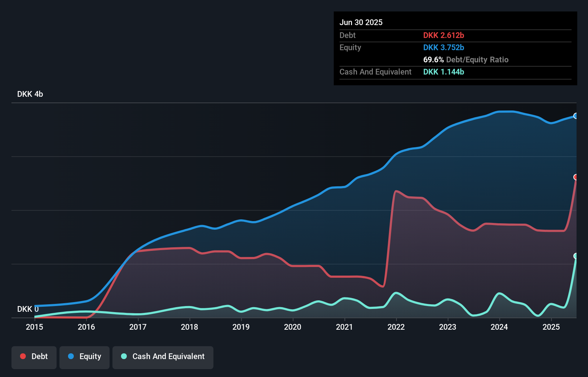
Task: Select the 2025 axis label
Action: click(x=551, y=327)
